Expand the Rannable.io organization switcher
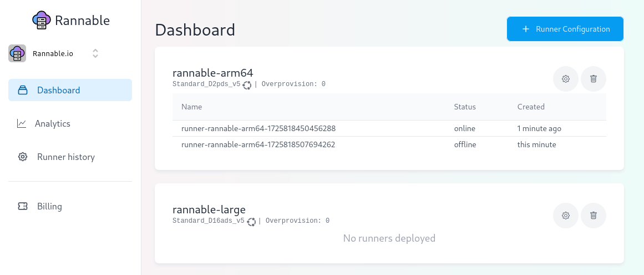The width and height of the screenshot is (644, 275). (x=95, y=53)
